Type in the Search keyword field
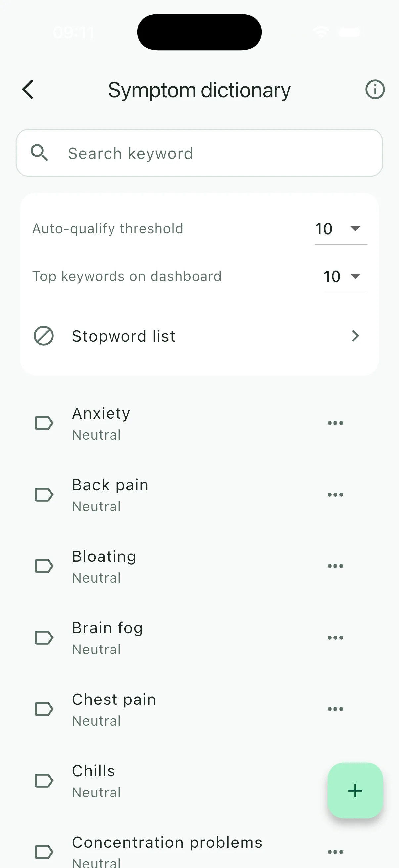The image size is (399, 868). (215, 153)
